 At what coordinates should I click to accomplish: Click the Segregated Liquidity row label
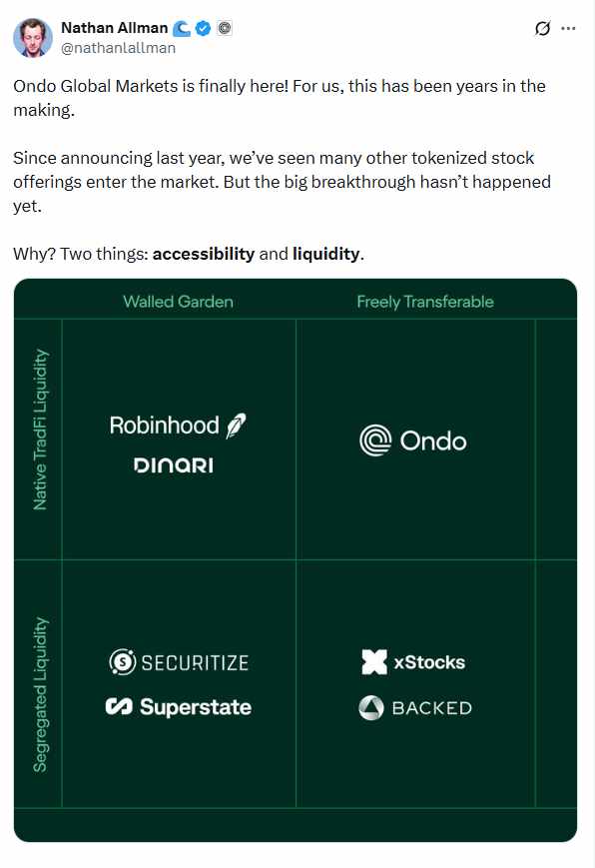40,695
